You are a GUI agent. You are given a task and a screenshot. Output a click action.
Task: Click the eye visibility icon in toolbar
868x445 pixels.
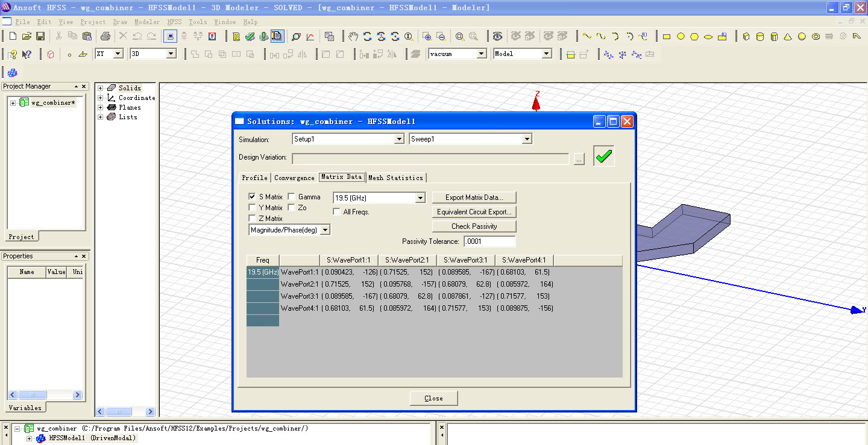click(x=497, y=36)
